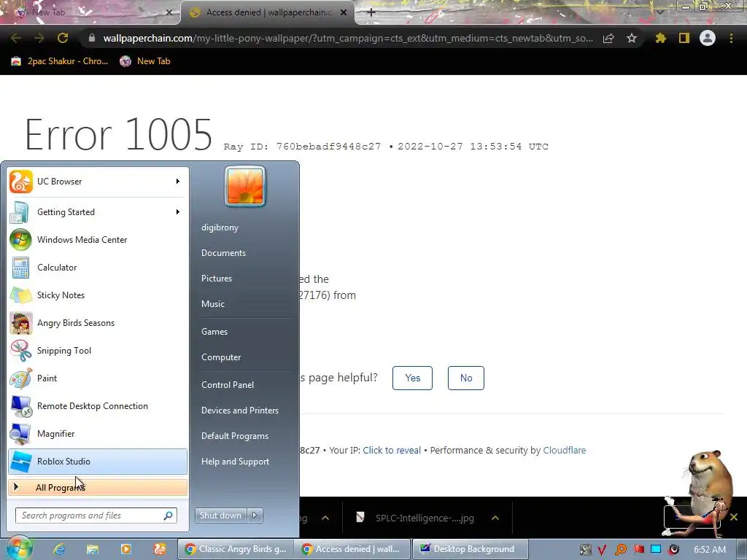The height and width of the screenshot is (560, 747).
Task: Click to reveal your IP
Action: 392,451
